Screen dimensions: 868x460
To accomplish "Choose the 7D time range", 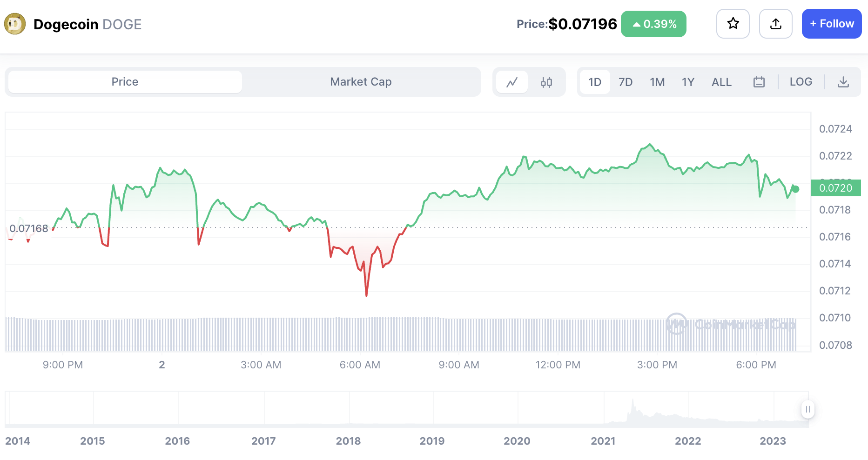I will click(x=626, y=82).
